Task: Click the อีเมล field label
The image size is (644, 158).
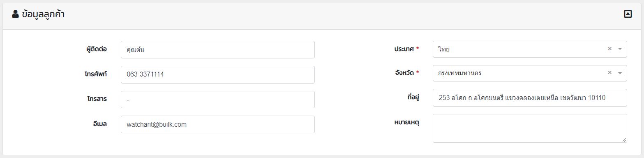Action: [x=100, y=124]
